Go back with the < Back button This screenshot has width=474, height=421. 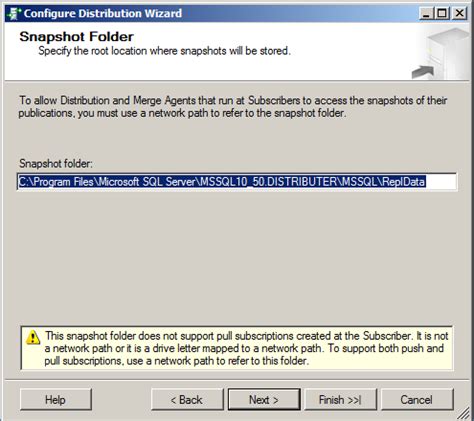[187, 399]
